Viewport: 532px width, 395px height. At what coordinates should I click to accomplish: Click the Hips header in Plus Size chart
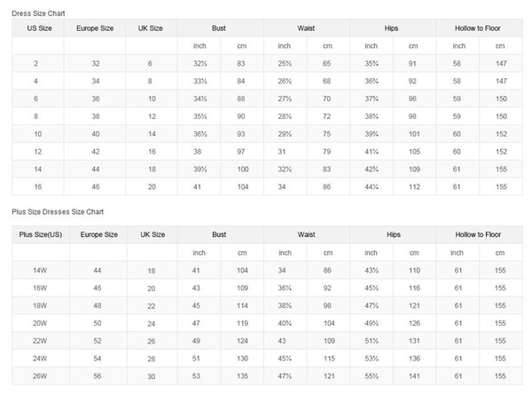(394, 234)
